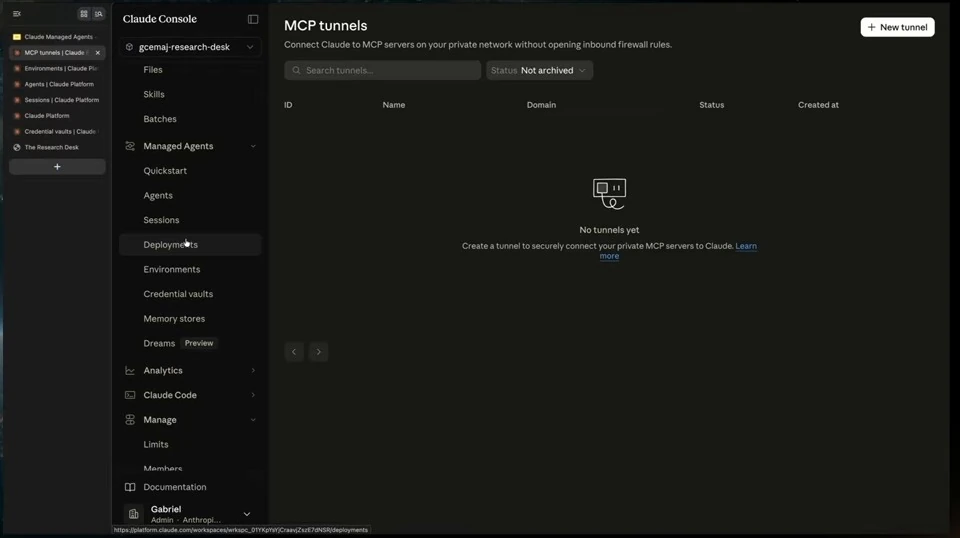Open Memory stores in the sidebar
The image size is (960, 538).
174,319
